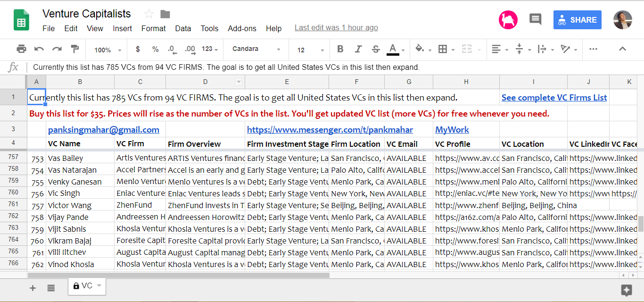The image size is (644, 302).
Task: Open the Edit menu
Action: pyautogui.click(x=71, y=28)
